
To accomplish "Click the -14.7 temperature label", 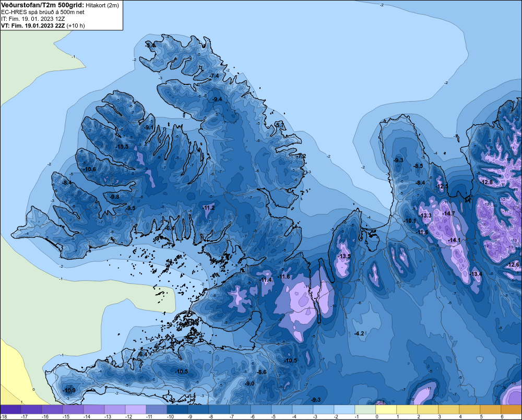I will tap(448, 213).
